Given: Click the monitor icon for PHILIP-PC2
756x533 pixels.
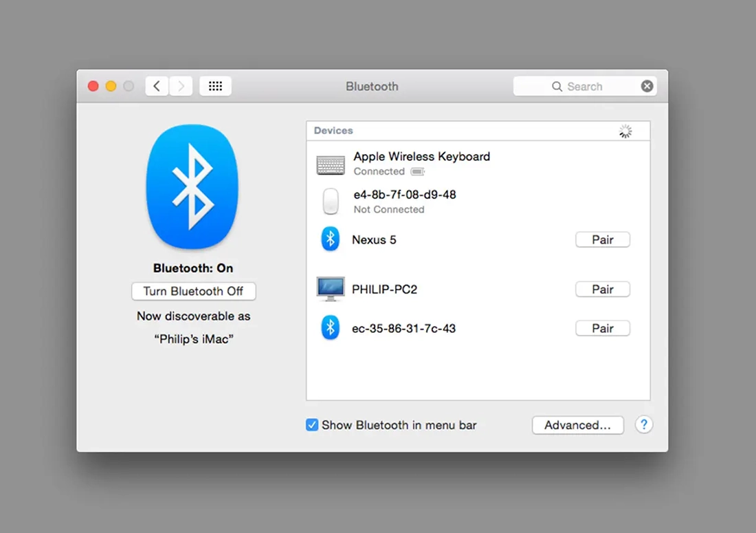Looking at the screenshot, I should [x=331, y=290].
